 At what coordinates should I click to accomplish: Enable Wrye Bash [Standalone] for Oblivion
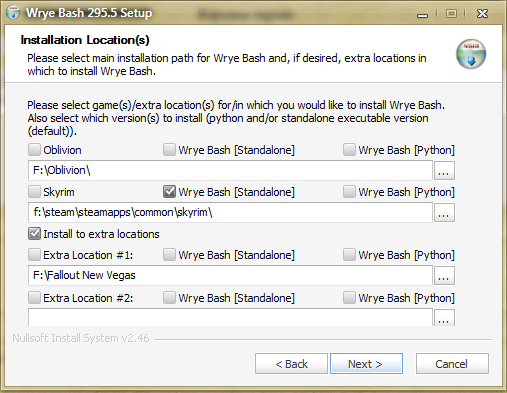point(169,150)
